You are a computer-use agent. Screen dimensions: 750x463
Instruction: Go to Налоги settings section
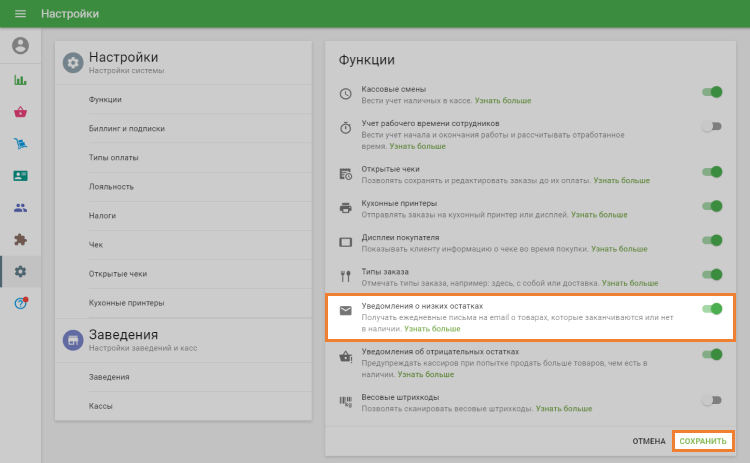pos(102,216)
